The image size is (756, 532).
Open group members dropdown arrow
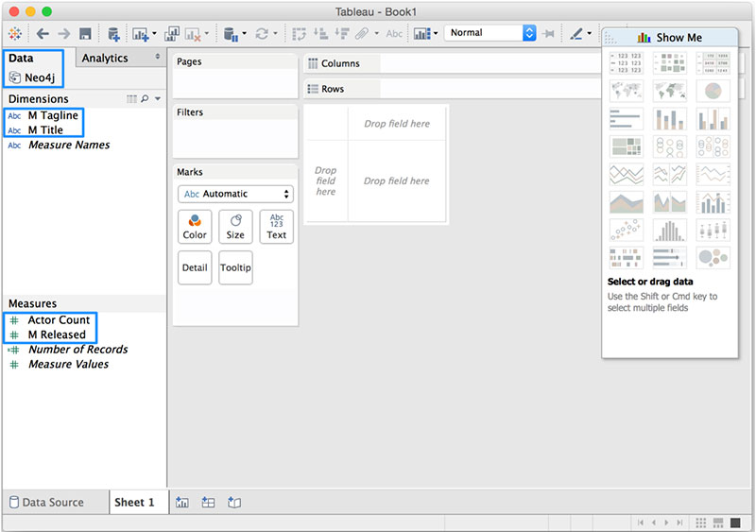[x=376, y=33]
